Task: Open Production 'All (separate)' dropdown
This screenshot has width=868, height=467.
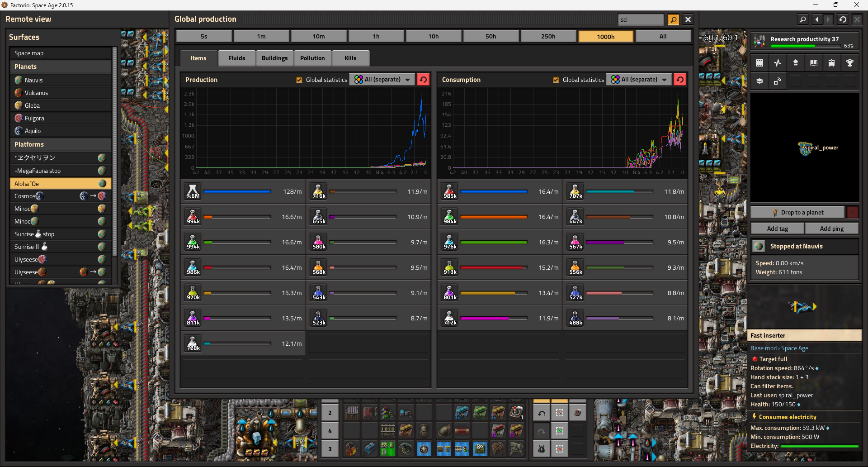Action: [382, 80]
